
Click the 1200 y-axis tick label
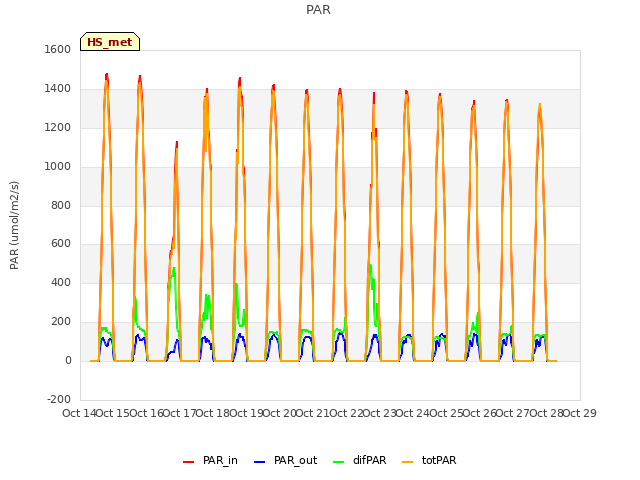click(58, 127)
